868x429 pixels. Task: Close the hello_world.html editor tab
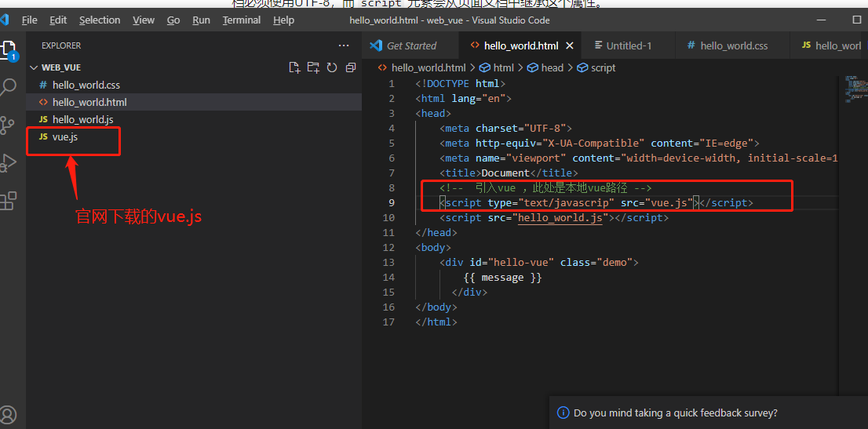pyautogui.click(x=570, y=46)
